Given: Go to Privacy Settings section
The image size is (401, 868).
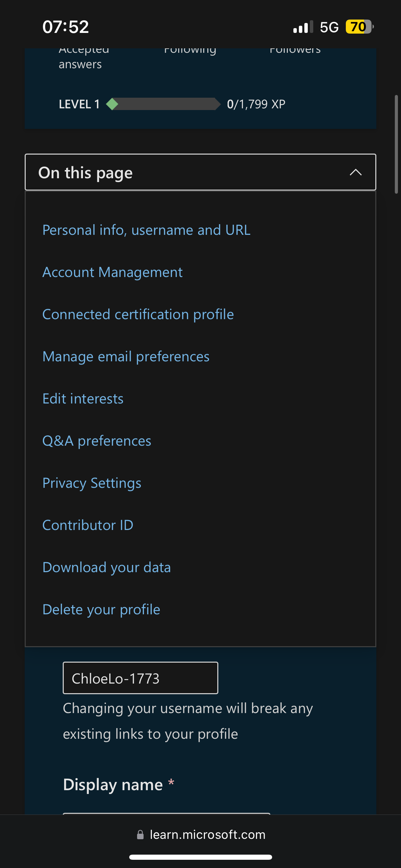Looking at the screenshot, I should 92,483.
